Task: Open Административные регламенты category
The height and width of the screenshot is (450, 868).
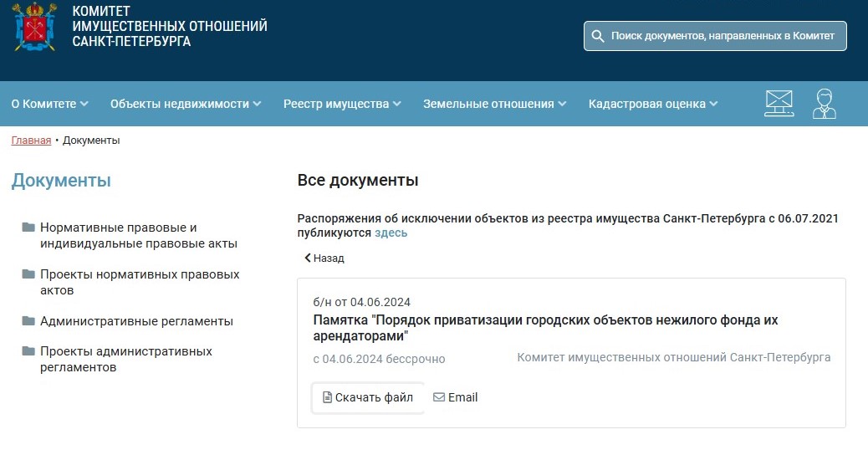Action: 136,321
